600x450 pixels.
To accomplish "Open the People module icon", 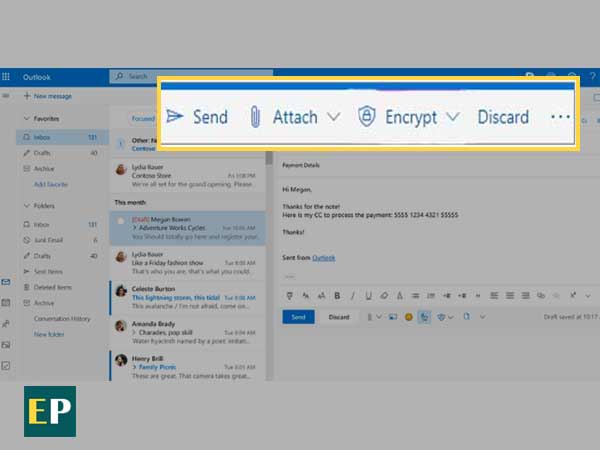I will coord(6,324).
